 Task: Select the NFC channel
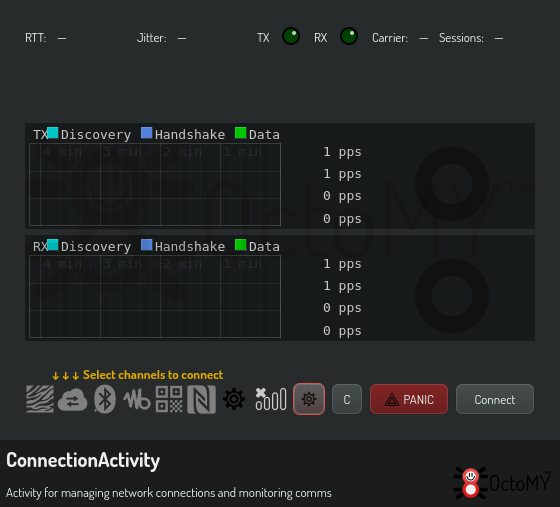(x=201, y=400)
